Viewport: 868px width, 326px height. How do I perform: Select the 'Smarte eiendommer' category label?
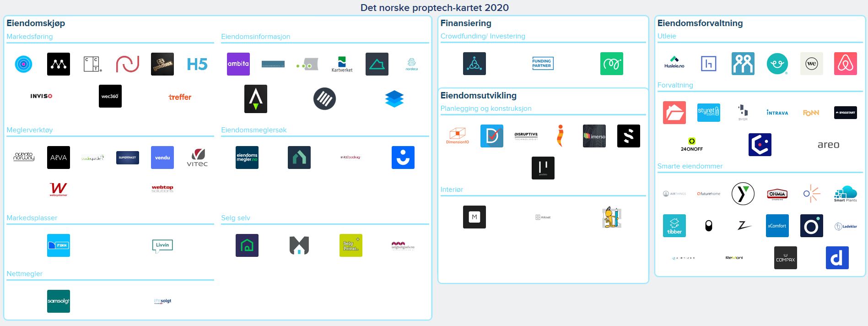690,166
